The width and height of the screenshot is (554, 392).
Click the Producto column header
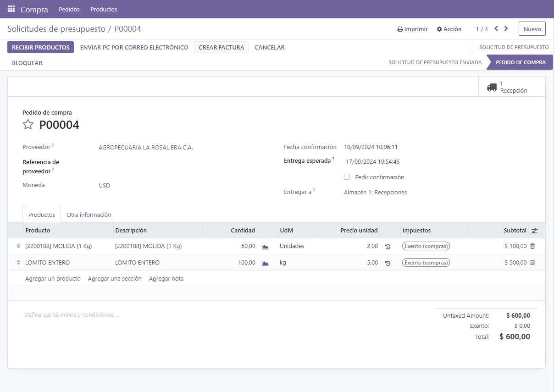68,230
